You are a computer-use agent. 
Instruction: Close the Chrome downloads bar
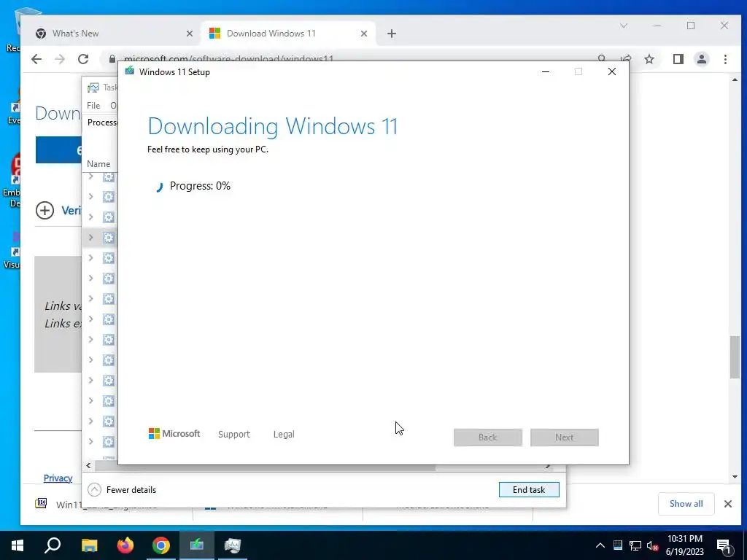coord(728,504)
